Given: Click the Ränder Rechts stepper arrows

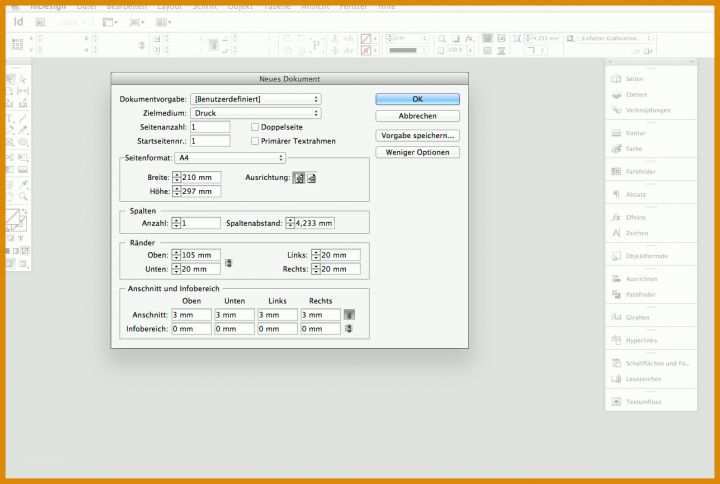Looking at the screenshot, I should click(x=315, y=269).
